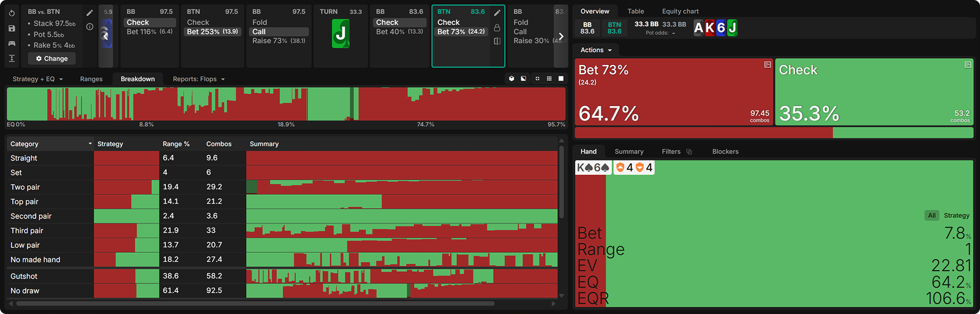This screenshot has width=980, height=314.
Task: Click the red Bet 73% action block
Action: pos(674,92)
